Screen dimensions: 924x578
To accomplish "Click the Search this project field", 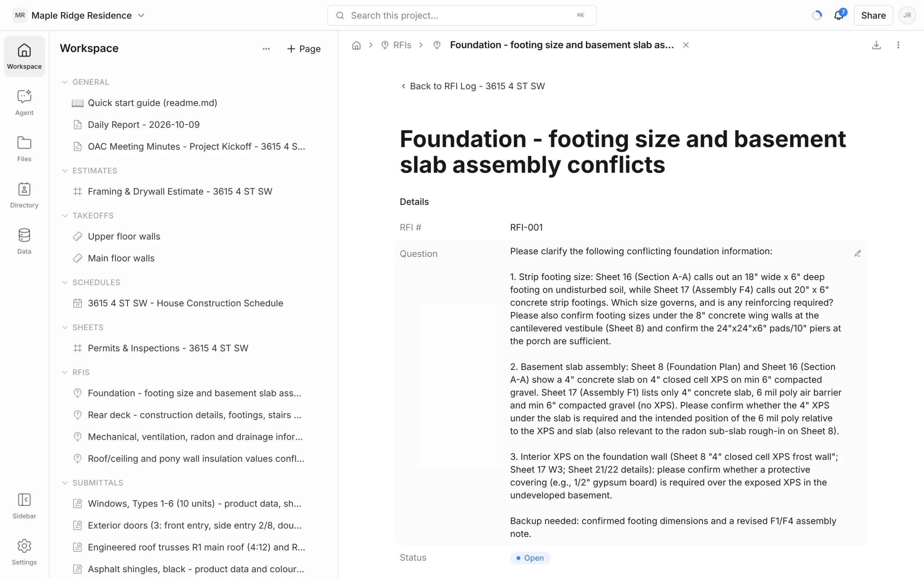I will [x=461, y=15].
